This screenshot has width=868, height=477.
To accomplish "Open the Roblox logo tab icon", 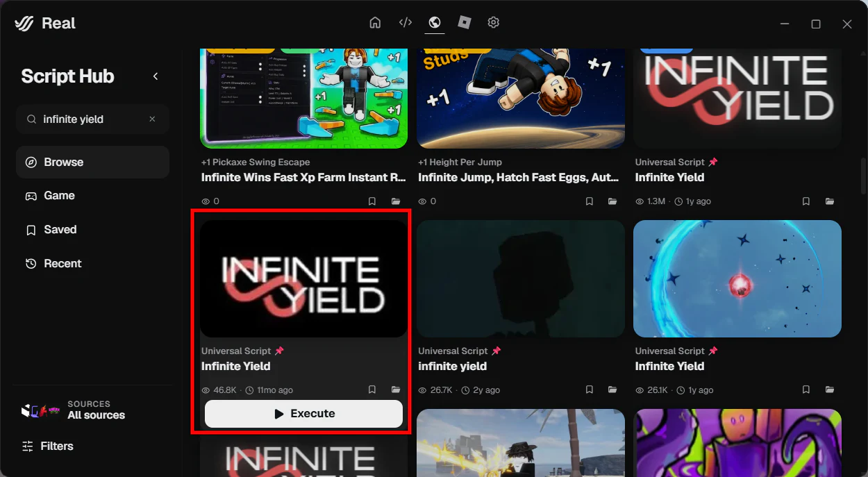I will pos(465,23).
